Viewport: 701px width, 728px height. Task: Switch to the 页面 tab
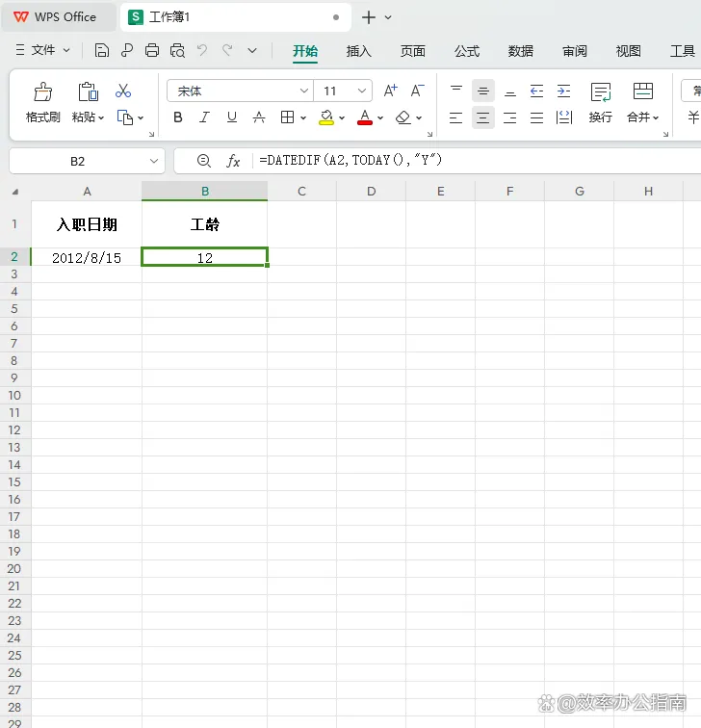413,51
